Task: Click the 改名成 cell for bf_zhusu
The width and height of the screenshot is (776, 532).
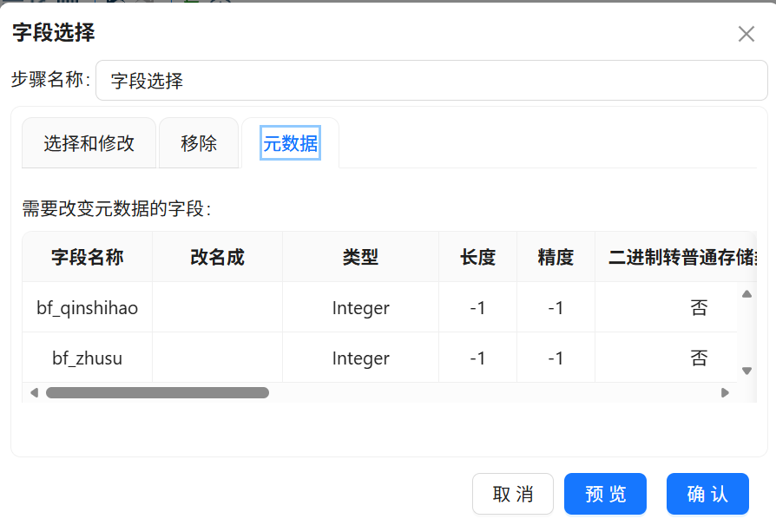Action: [217, 358]
